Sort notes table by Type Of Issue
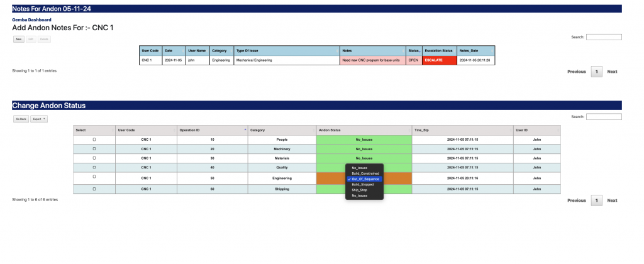Screen dimensions: 644x264 286,50
